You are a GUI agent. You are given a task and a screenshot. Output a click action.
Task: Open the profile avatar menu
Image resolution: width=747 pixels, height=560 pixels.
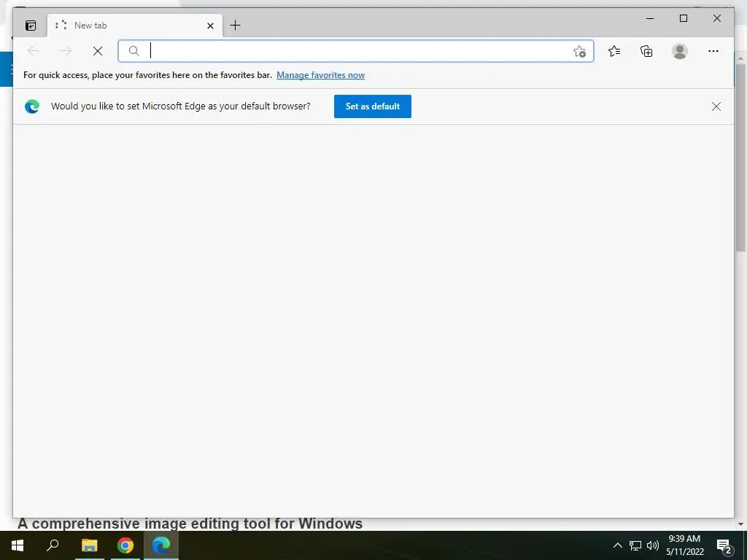coord(680,51)
